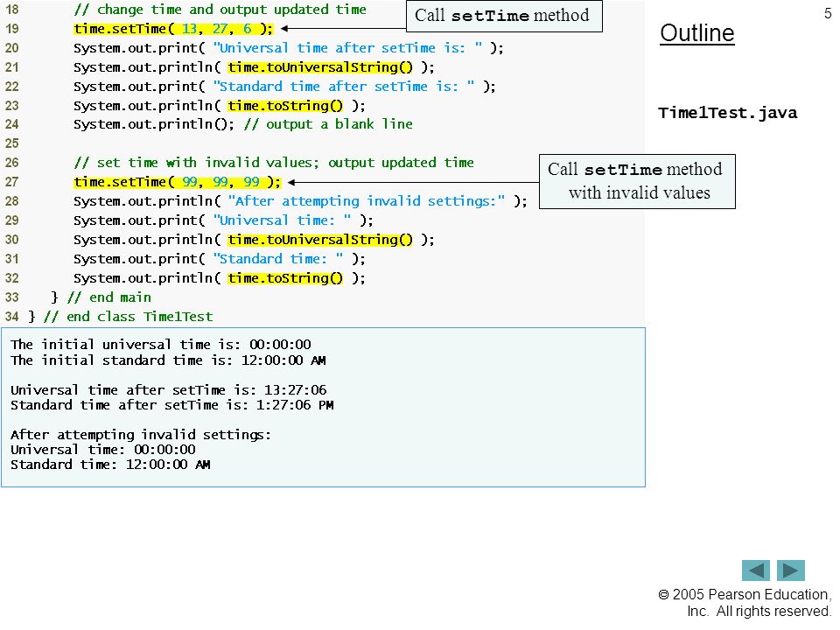Click the "Standard time: " string on line 31
This screenshot has width=840, height=630.
278,259
